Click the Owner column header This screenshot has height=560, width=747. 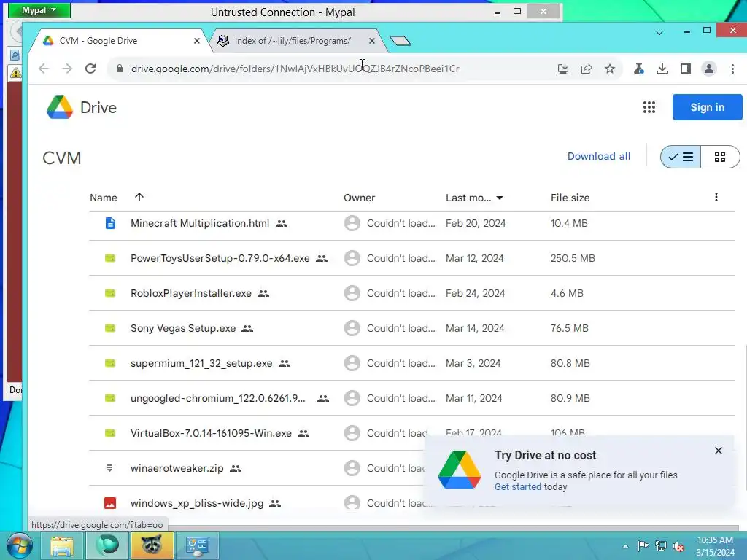(359, 198)
